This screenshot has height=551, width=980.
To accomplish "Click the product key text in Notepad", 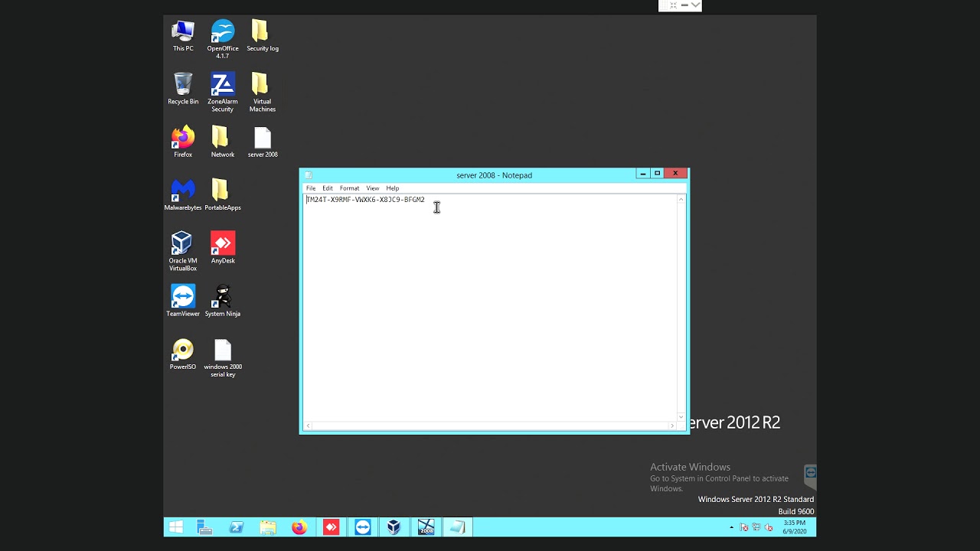I will 365,200.
